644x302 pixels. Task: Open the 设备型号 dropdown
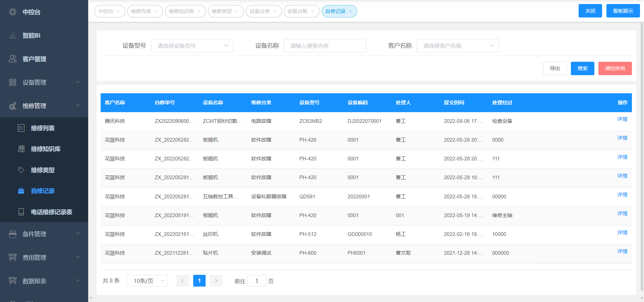(192, 46)
